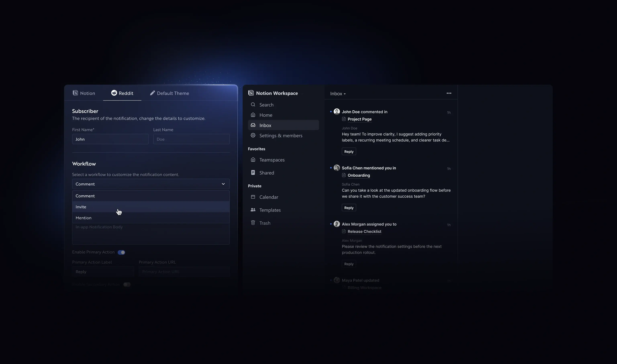Click John Doe's avatar in the inbox
Viewport: 617px width, 364px height.
[337, 112]
